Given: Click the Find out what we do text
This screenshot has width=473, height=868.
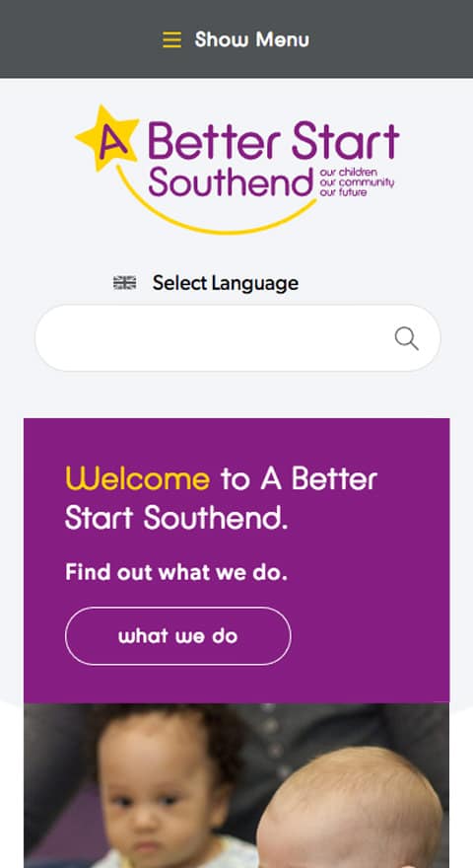Looking at the screenshot, I should click(x=176, y=572).
